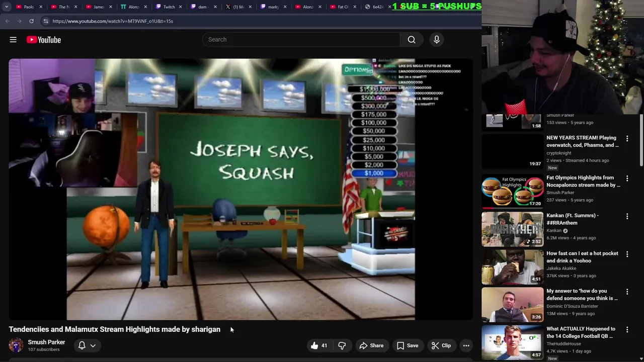Close the Paolo browser tab
The image size is (644, 362).
pos(41,7)
